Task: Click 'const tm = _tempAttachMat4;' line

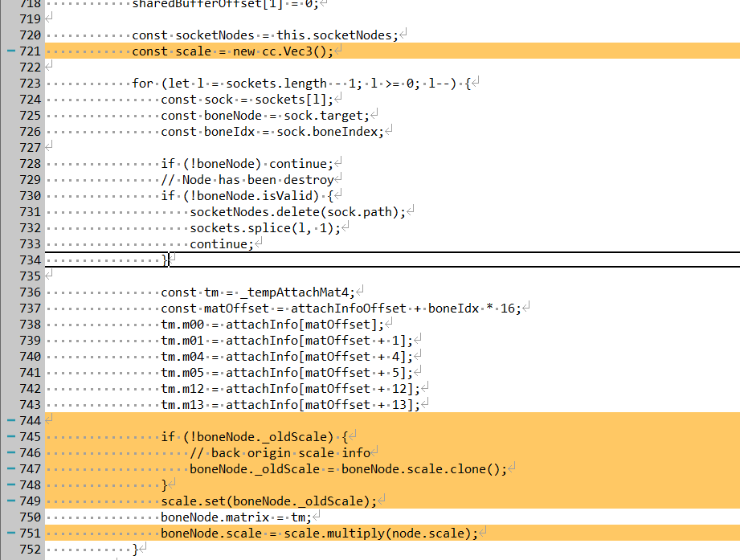Action: coord(258,292)
